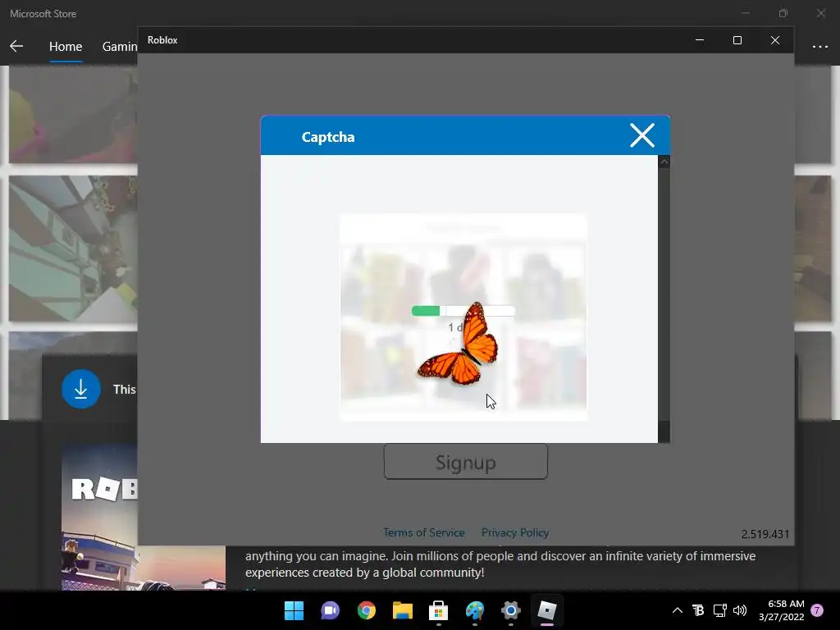Open the notification badge showing 7
This screenshot has height=630, width=840.
click(817, 610)
